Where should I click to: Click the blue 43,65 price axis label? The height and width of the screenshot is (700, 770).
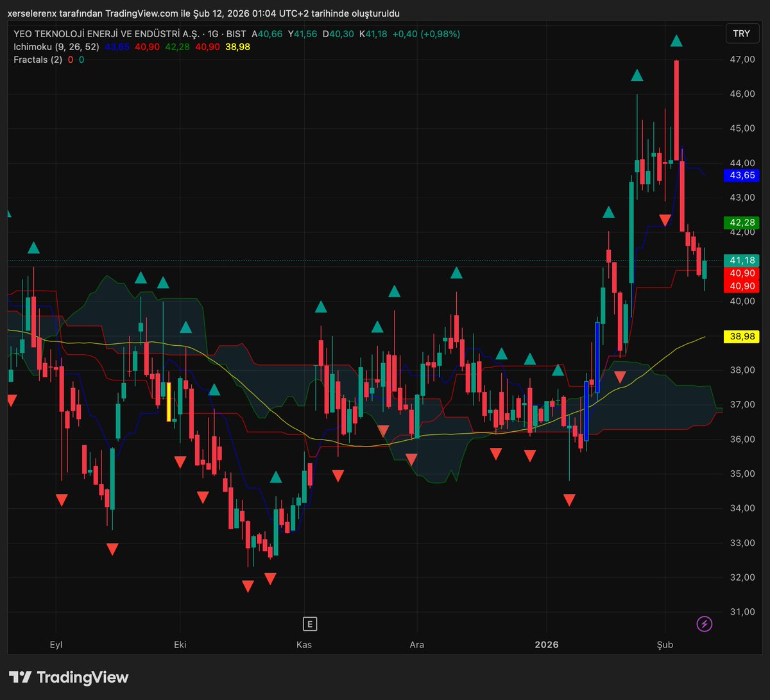click(x=741, y=175)
